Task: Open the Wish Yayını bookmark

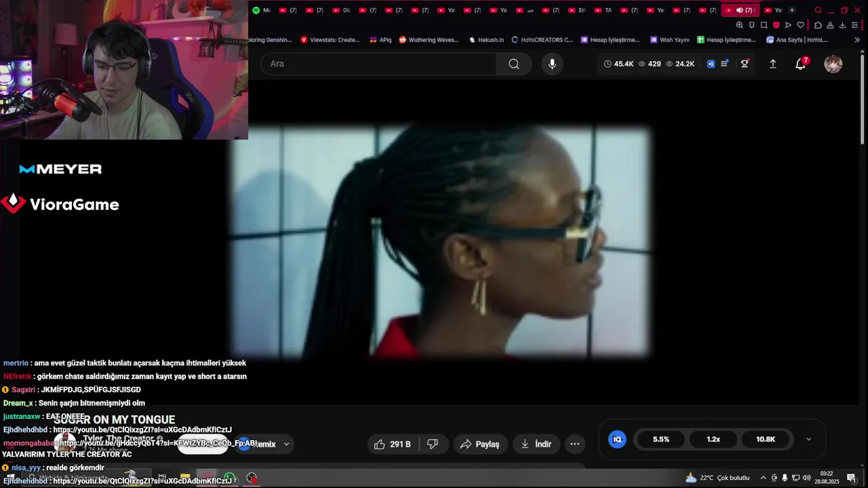Action: pos(670,40)
